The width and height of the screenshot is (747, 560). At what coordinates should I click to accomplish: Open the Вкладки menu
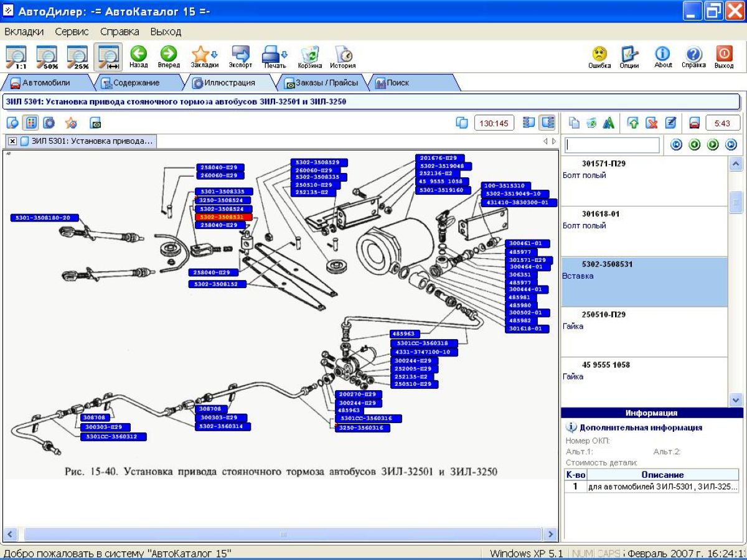coord(24,31)
